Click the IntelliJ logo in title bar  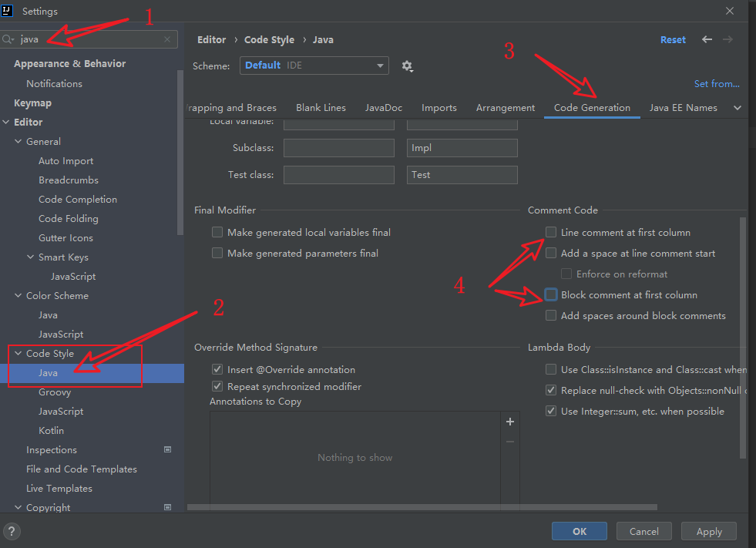click(7, 10)
